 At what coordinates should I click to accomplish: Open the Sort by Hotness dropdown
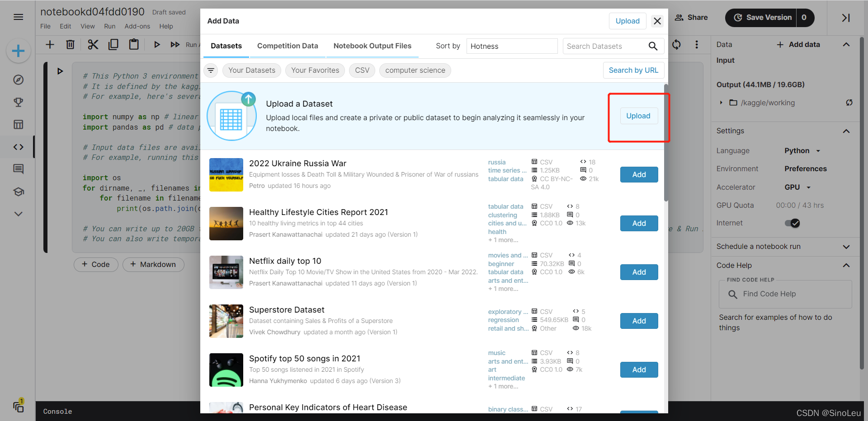[x=512, y=46]
